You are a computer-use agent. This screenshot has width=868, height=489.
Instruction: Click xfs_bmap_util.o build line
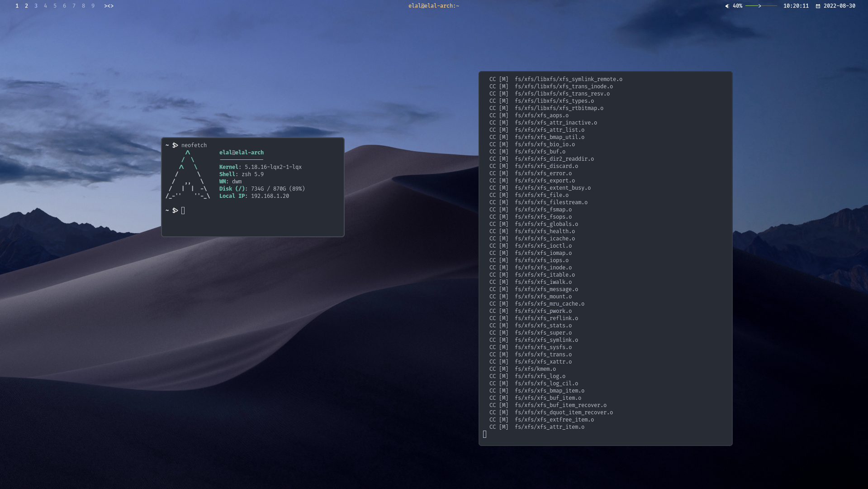point(536,137)
